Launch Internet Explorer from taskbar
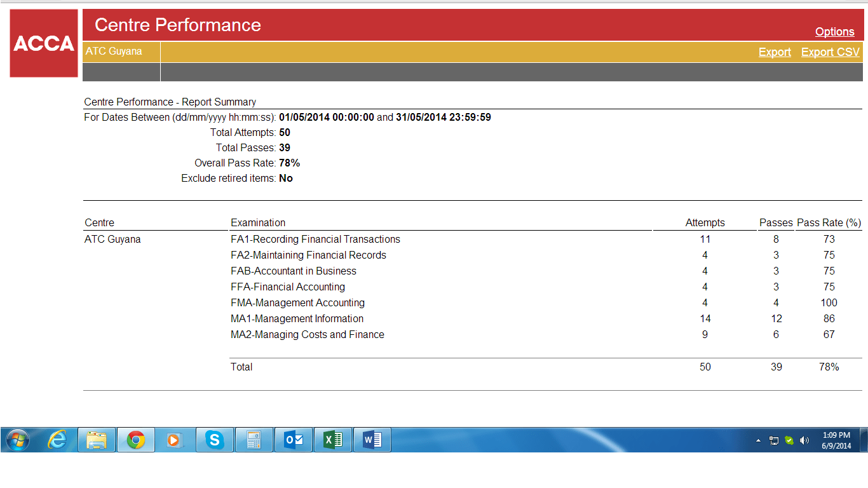The width and height of the screenshot is (868, 488). click(58, 440)
